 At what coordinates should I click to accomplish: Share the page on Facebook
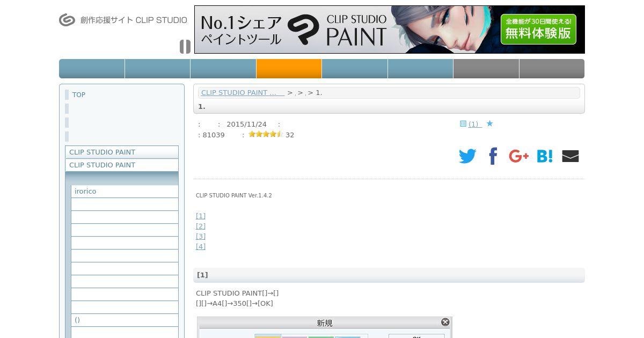pos(493,156)
